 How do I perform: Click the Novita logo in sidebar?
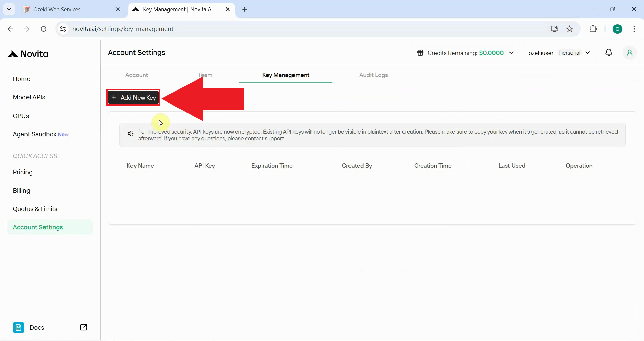point(28,54)
